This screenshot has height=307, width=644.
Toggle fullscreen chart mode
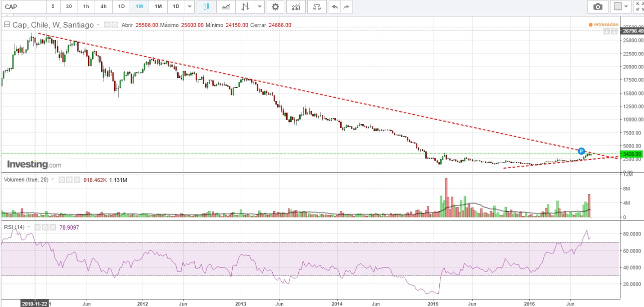pos(638,6)
